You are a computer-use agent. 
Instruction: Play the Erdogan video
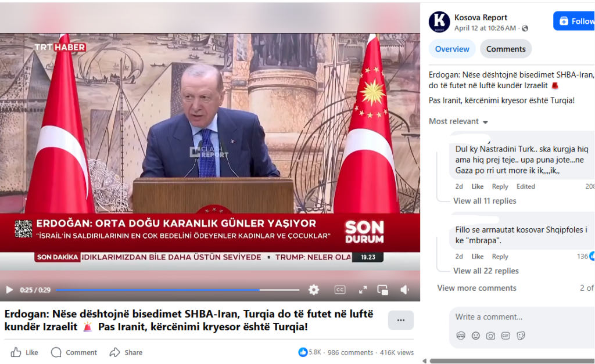(9, 290)
